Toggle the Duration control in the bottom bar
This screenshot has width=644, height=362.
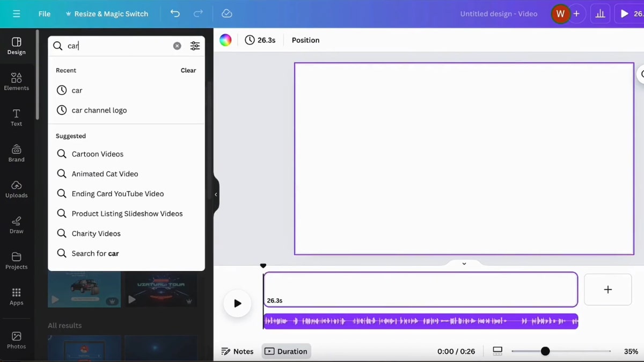tap(286, 351)
